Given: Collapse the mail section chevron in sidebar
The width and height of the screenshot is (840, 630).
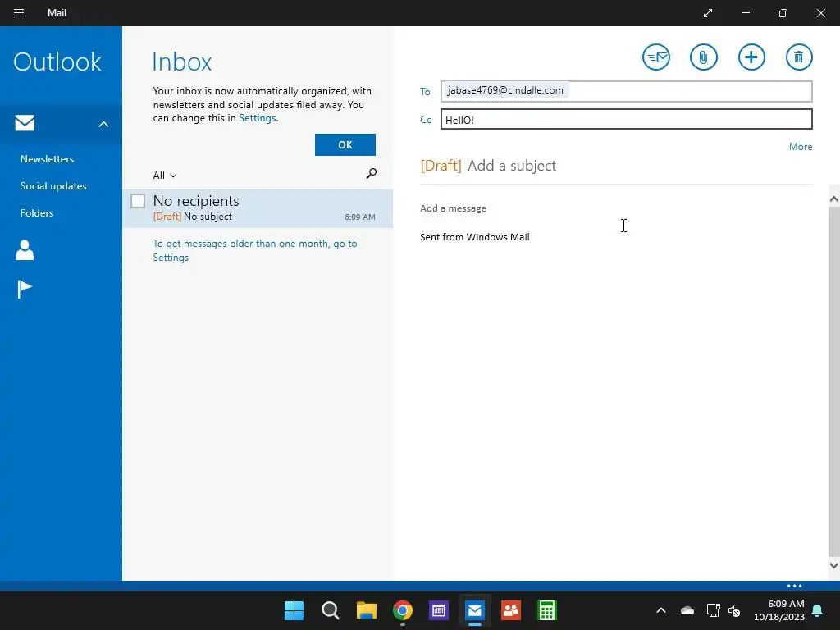Looking at the screenshot, I should click(x=103, y=125).
